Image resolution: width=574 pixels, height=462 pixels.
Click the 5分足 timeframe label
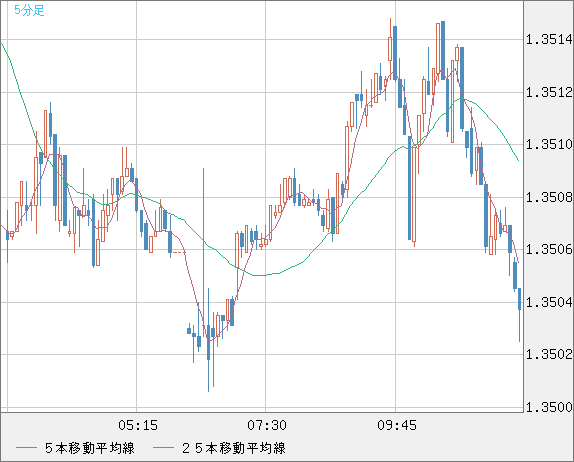pyautogui.click(x=29, y=10)
